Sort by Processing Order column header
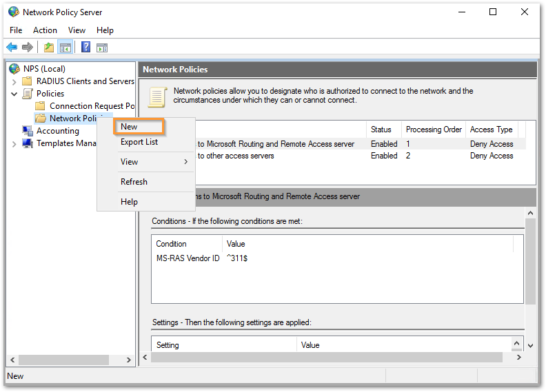The image size is (546, 392). pos(433,130)
